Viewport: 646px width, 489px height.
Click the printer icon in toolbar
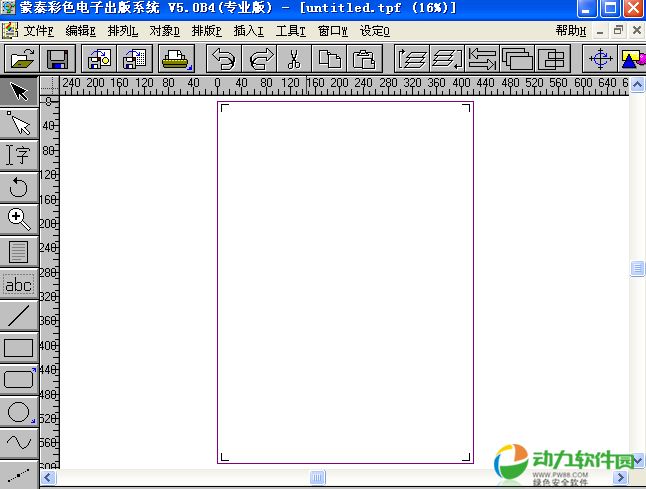[176, 59]
